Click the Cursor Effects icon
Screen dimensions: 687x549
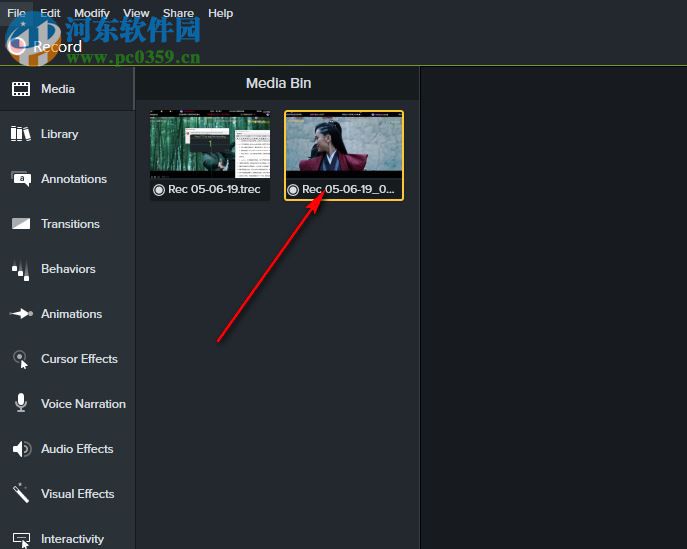[21, 359]
